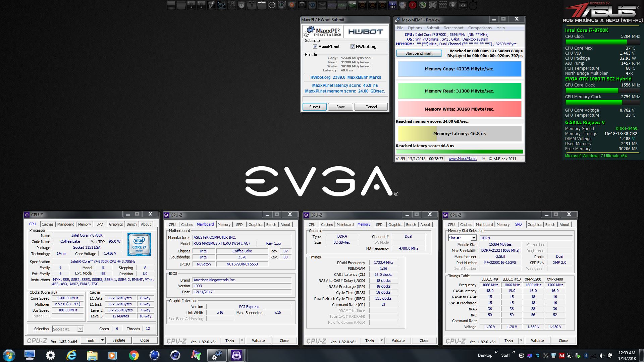Click the power plug tray icon
The height and width of the screenshot is (362, 644).
coord(610,355)
